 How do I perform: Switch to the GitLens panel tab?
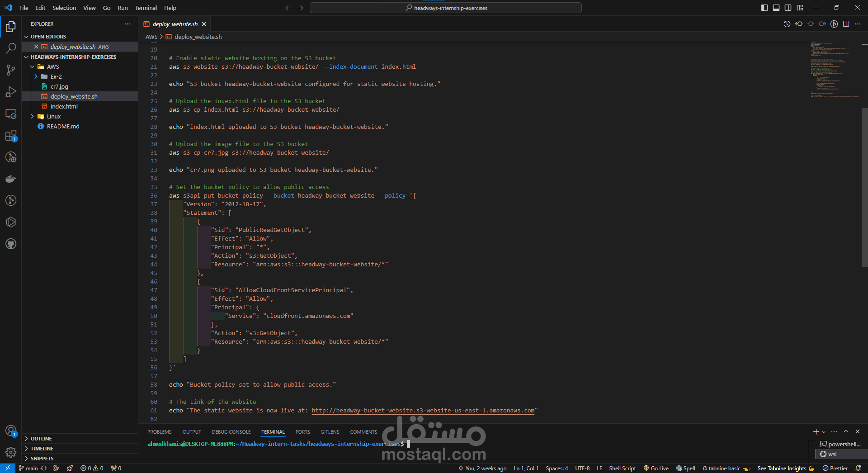pyautogui.click(x=330, y=432)
